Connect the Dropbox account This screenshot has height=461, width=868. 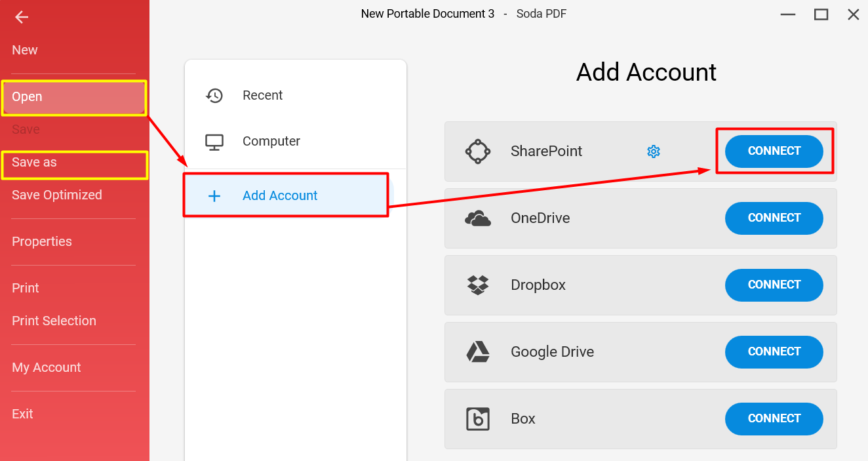774,285
